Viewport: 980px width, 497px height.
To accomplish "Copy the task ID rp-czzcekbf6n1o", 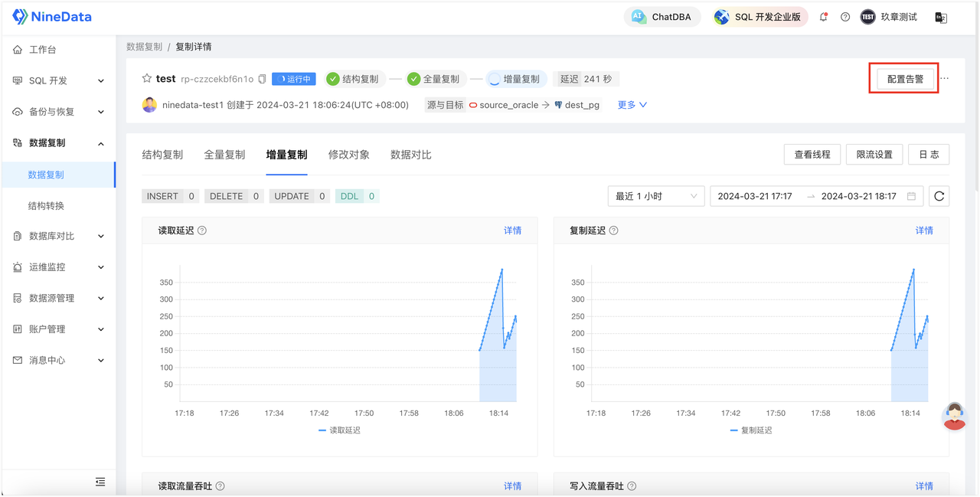I will click(x=263, y=77).
